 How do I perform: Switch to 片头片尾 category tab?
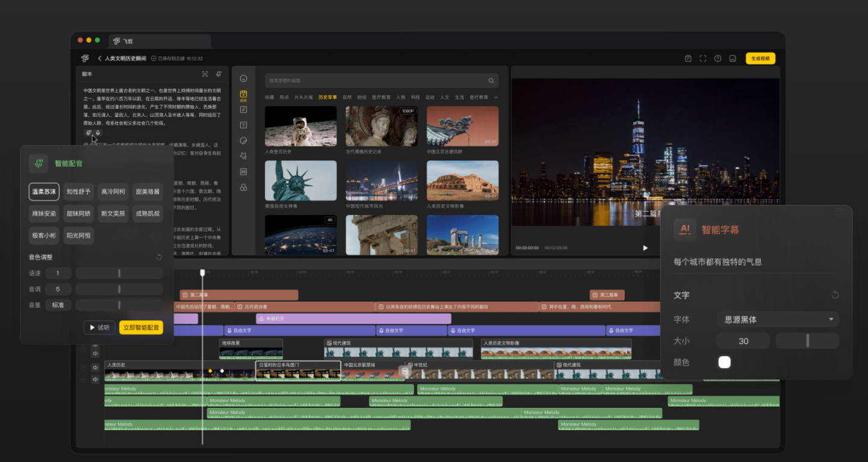click(x=303, y=97)
